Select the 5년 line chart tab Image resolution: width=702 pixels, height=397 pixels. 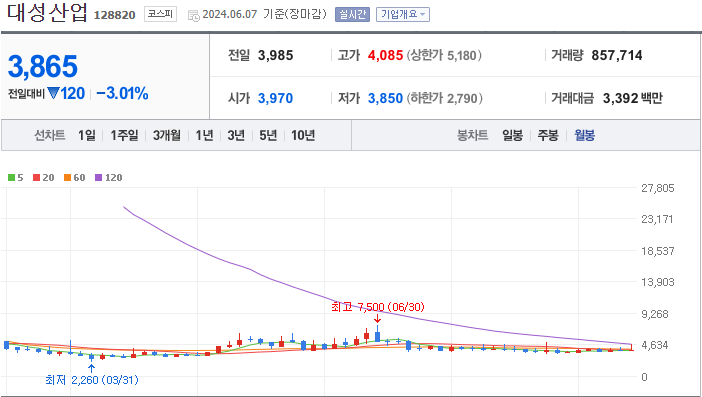(x=268, y=135)
